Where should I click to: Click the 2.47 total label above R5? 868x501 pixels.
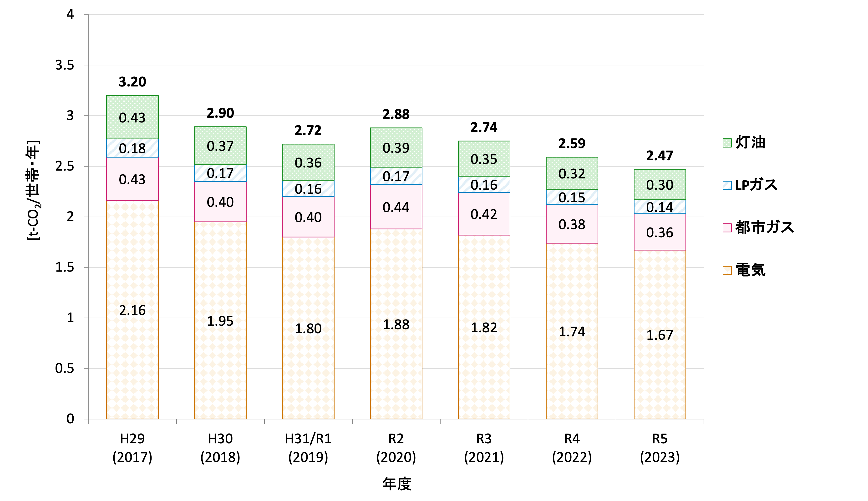[660, 156]
